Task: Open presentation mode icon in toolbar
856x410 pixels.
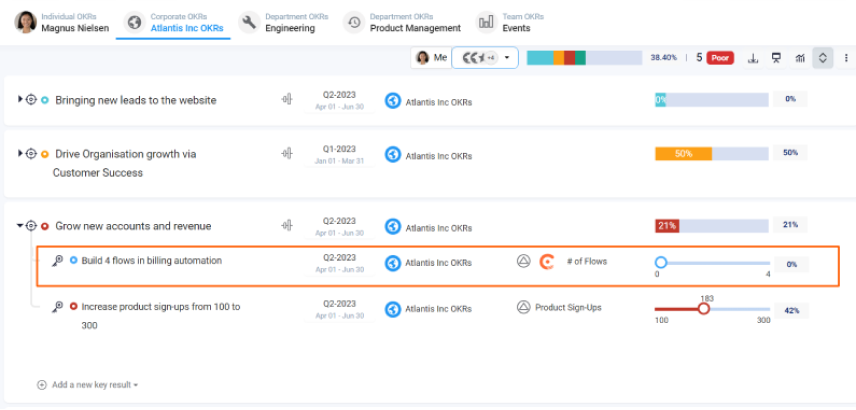Action: 776,57
